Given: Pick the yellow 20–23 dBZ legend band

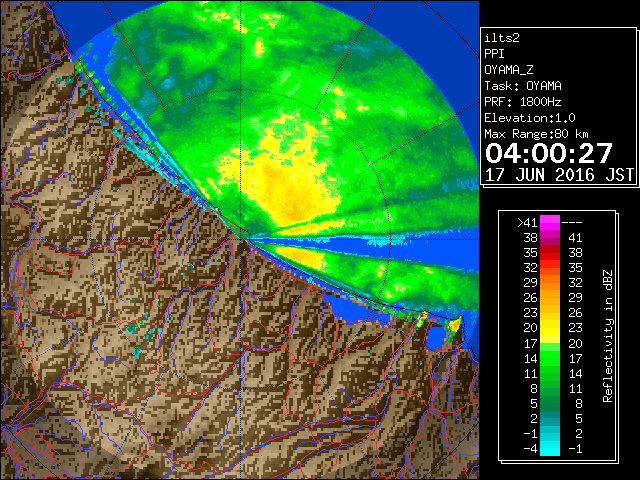Looking at the screenshot, I should [x=550, y=328].
